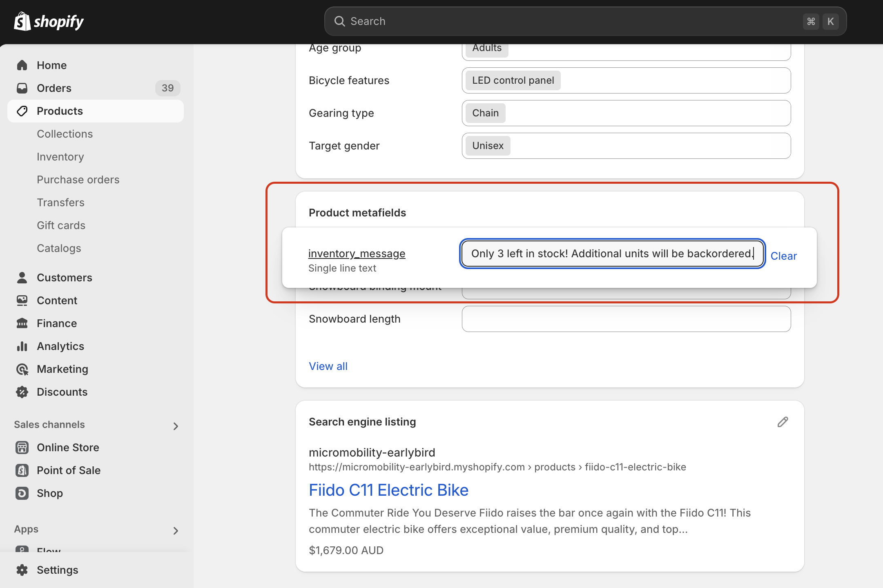
Task: Open Purchase orders
Action: pyautogui.click(x=78, y=180)
